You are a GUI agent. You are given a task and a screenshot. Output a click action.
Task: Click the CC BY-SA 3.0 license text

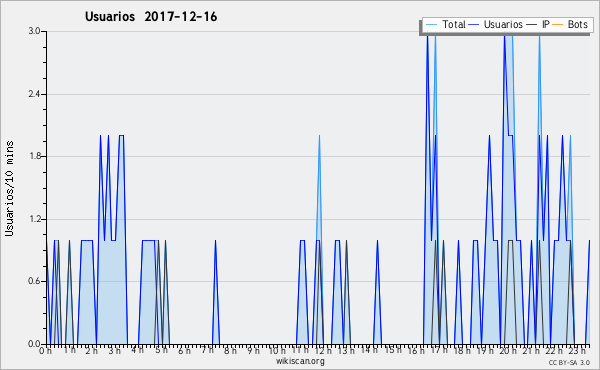point(569,363)
